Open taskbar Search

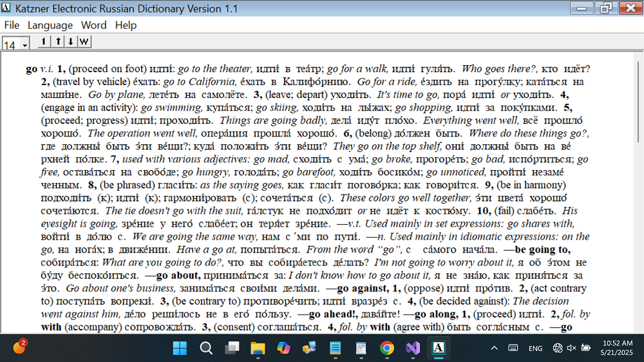(206, 348)
